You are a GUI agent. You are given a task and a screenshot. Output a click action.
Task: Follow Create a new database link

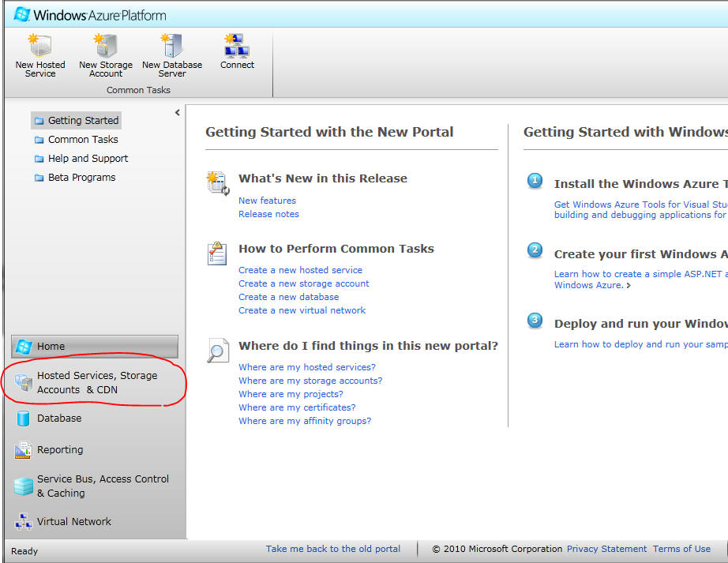tap(288, 297)
